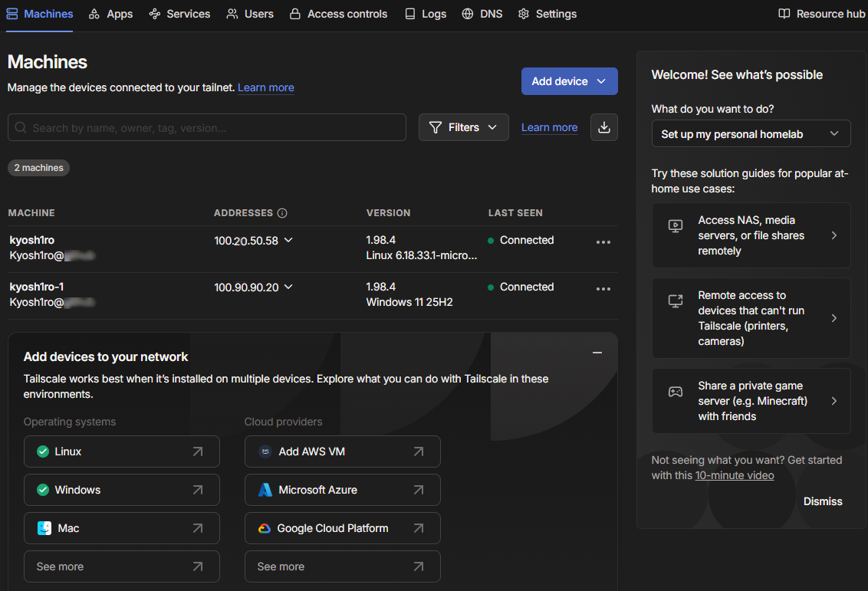
Task: Click the Dismiss button in welcome panel
Action: [x=823, y=501]
